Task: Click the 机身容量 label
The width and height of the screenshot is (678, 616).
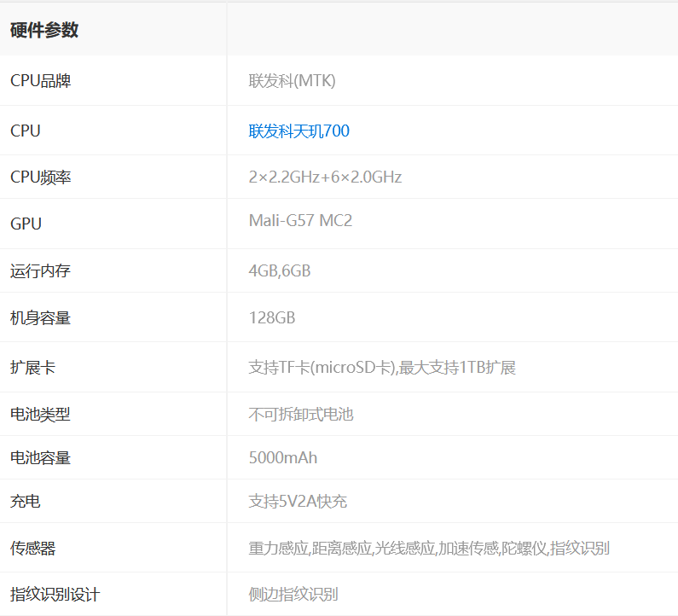Action: (40, 318)
